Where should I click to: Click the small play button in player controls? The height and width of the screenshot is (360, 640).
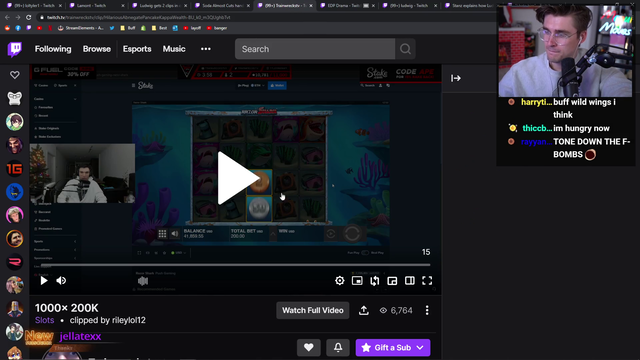pyautogui.click(x=44, y=280)
